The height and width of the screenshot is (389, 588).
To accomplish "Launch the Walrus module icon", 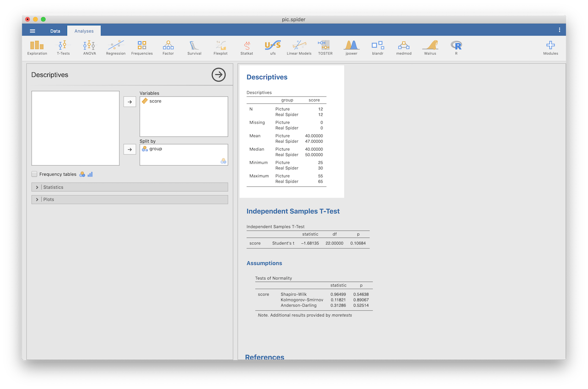I will pos(430,47).
